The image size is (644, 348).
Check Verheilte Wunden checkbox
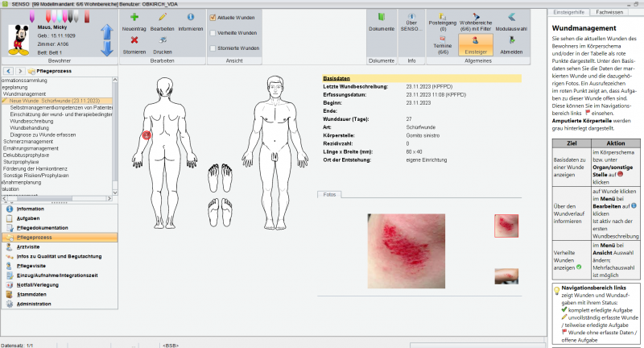(x=213, y=33)
